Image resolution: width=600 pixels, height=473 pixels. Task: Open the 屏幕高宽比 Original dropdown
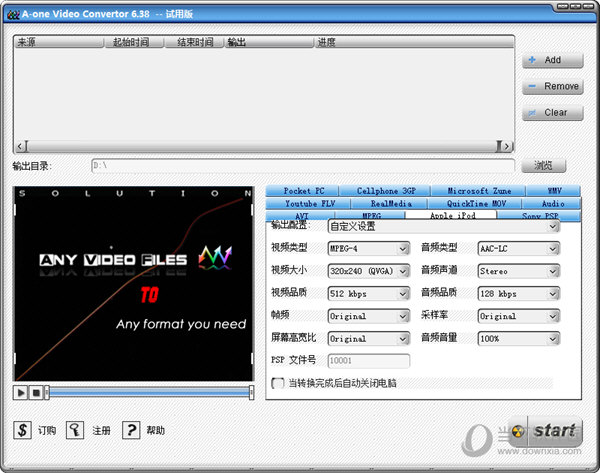pos(403,339)
